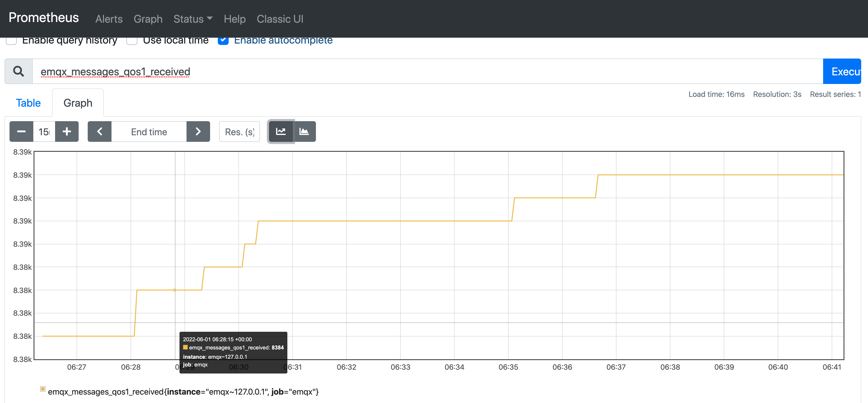Click the End time input field

pos(149,132)
